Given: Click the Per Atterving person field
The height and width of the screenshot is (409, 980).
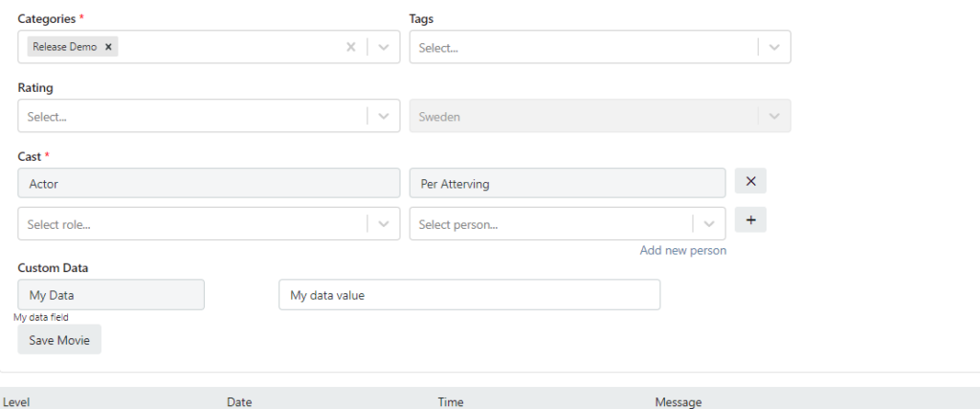Looking at the screenshot, I should pos(567,183).
